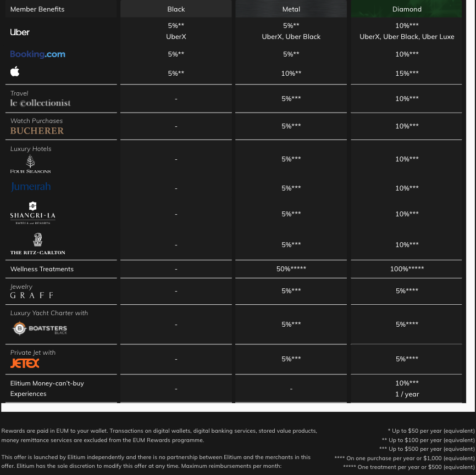This screenshot has height=475, width=476.
Task: Click the "Rewards are paid in EUM" paragraph
Action: point(159,435)
